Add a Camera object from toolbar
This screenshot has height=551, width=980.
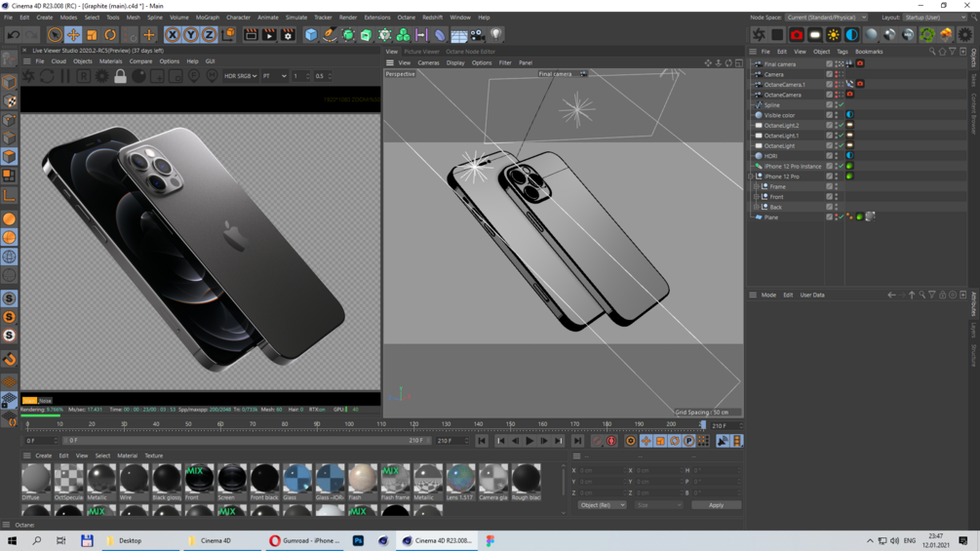[x=477, y=35]
